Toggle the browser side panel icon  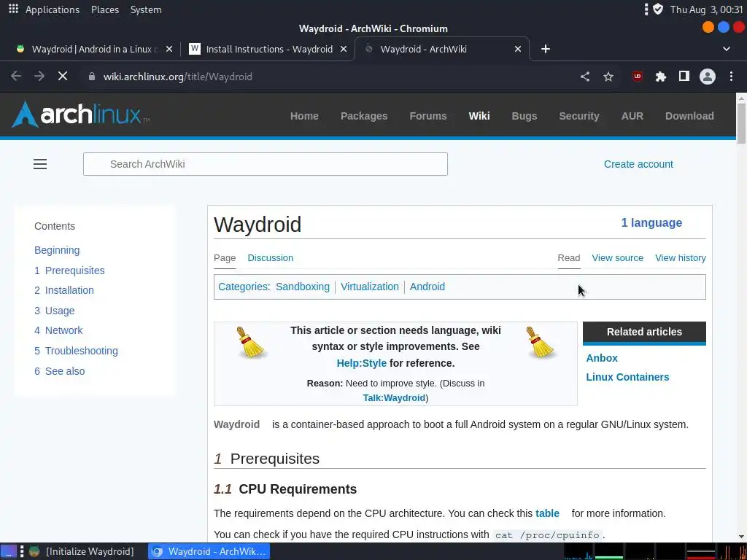tap(684, 76)
